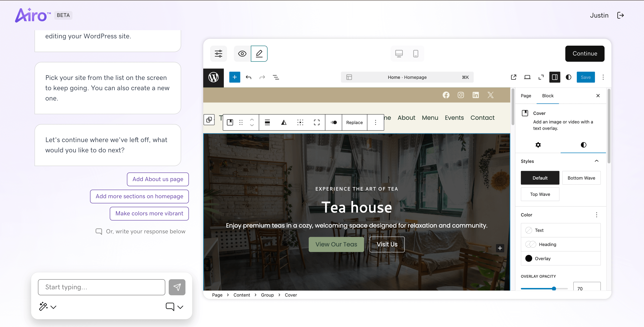The height and width of the screenshot is (327, 644).
Task: Click the change content position icon in block toolbar
Action: (300, 122)
